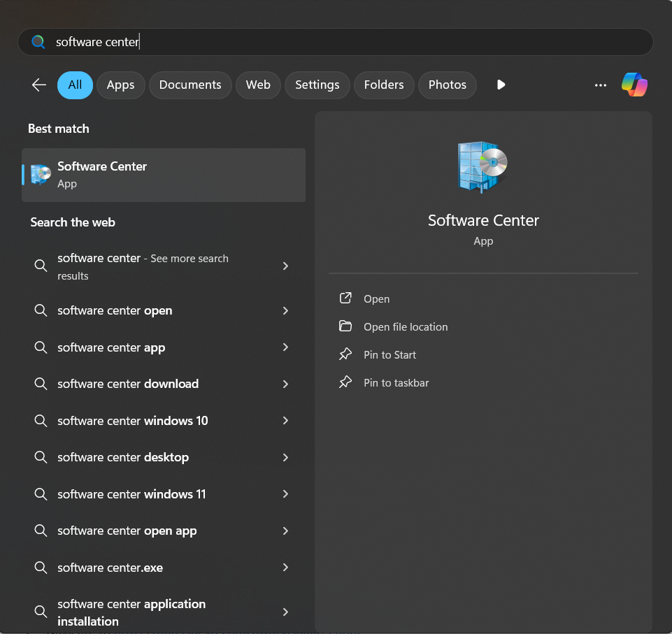Open the Software Center best match result

click(164, 175)
